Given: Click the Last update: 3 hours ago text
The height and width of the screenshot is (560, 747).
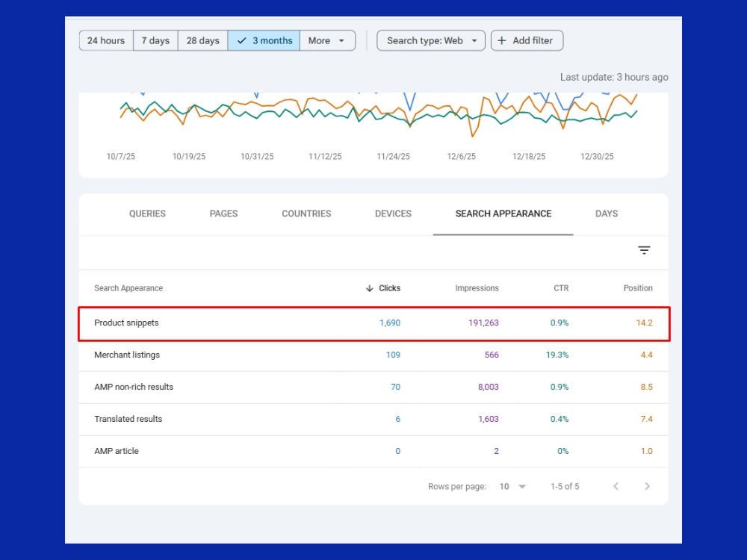Looking at the screenshot, I should [x=614, y=77].
